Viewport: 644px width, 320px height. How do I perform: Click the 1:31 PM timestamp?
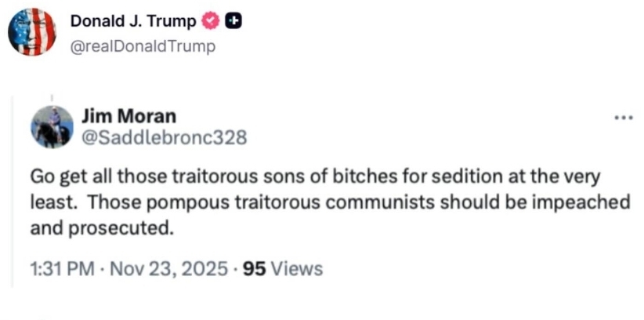pyautogui.click(x=62, y=269)
